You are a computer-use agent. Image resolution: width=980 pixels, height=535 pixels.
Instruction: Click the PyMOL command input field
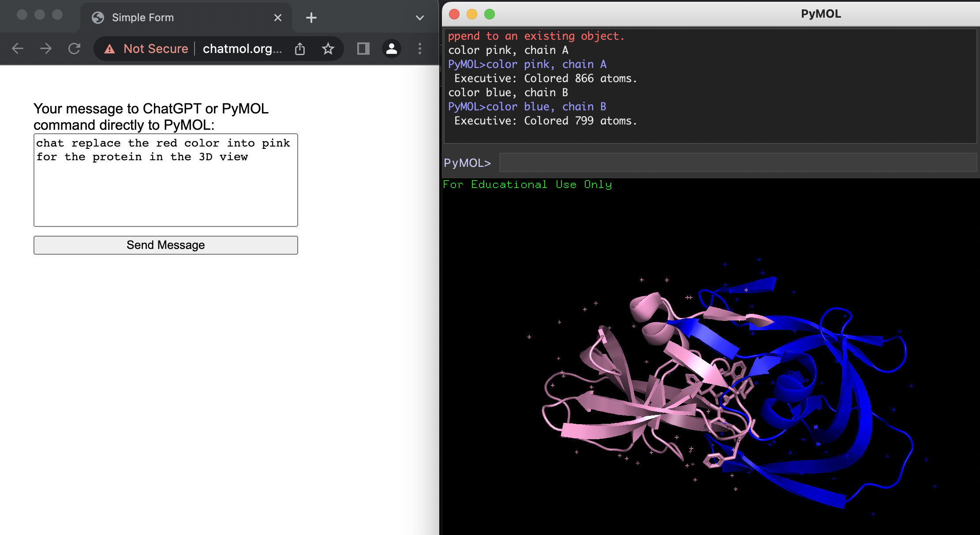738,163
